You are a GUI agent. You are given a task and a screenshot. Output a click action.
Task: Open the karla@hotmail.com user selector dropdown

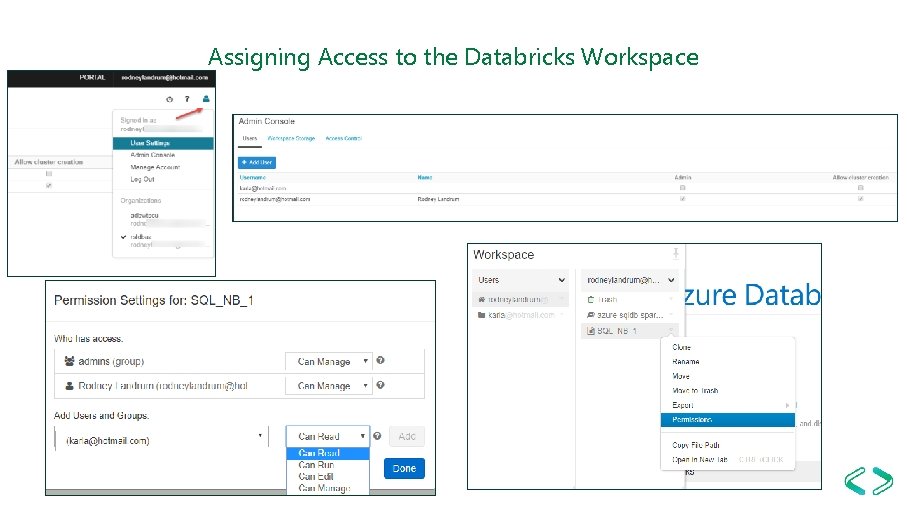tap(161, 437)
